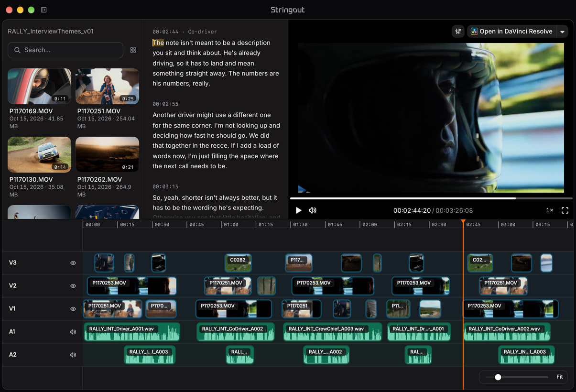Viewport: 576px width, 392px height.
Task: Click the 03:00 mark on timeline ruler
Action: (508, 224)
